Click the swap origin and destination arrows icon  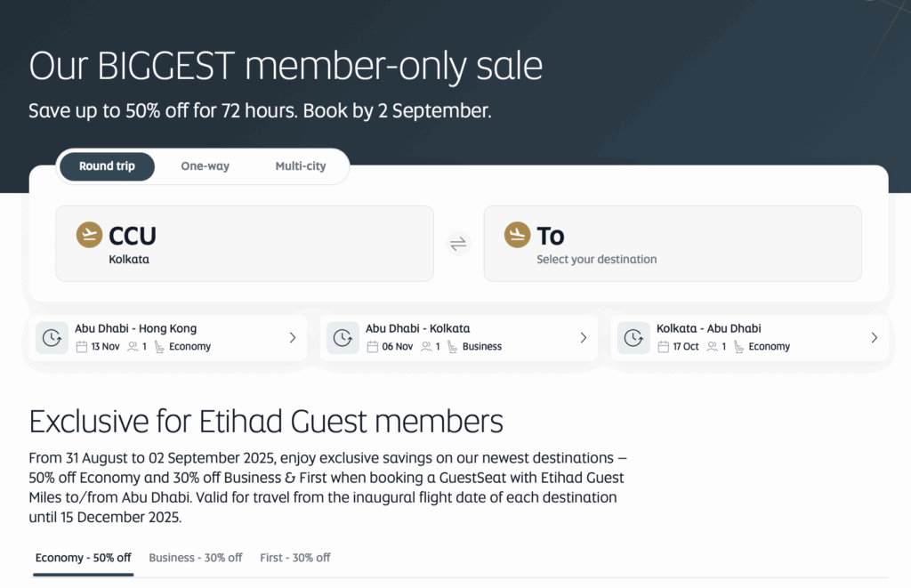[x=458, y=243]
